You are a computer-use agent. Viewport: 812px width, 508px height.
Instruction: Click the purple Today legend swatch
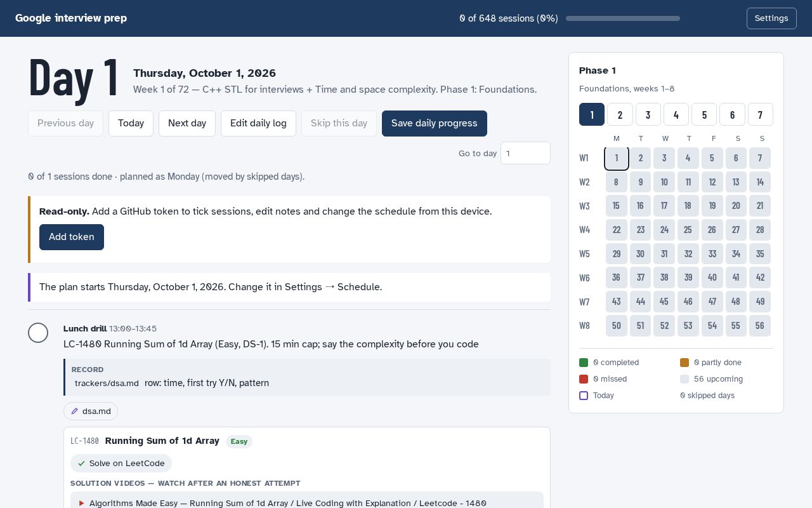coord(584,396)
